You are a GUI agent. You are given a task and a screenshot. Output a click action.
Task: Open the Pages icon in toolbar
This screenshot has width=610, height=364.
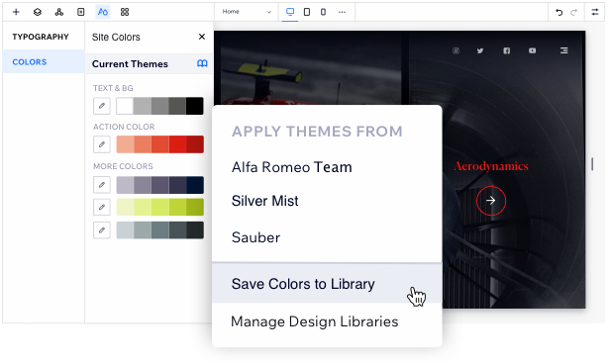click(x=81, y=12)
